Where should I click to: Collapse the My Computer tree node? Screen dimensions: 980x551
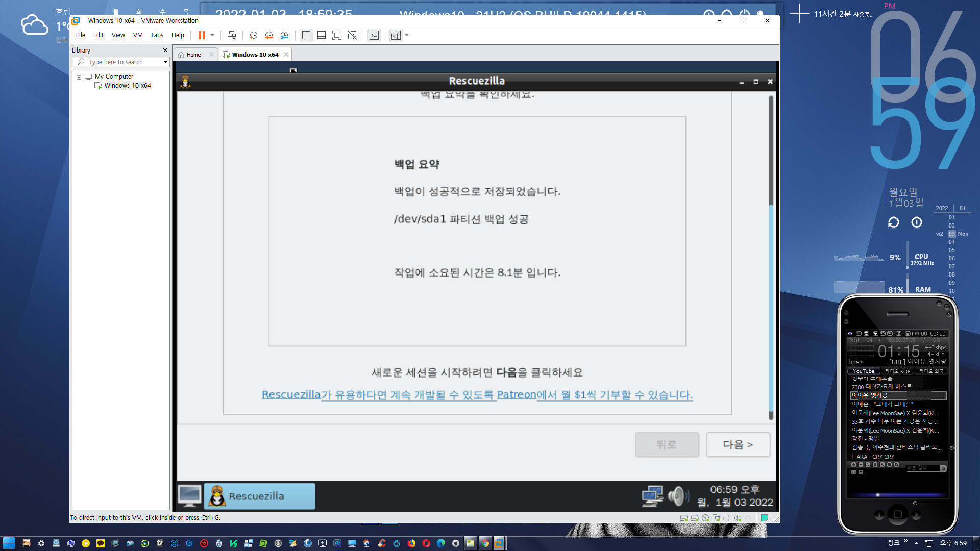point(79,77)
